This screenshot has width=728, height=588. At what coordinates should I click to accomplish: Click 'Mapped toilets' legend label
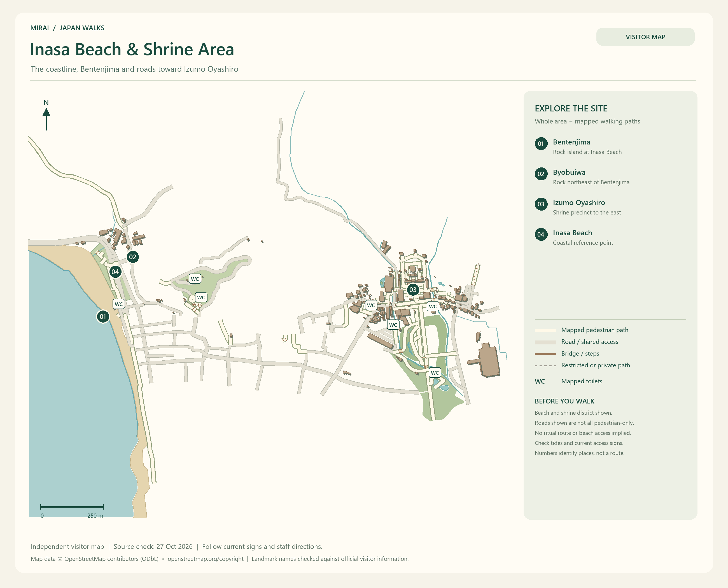pyautogui.click(x=582, y=381)
